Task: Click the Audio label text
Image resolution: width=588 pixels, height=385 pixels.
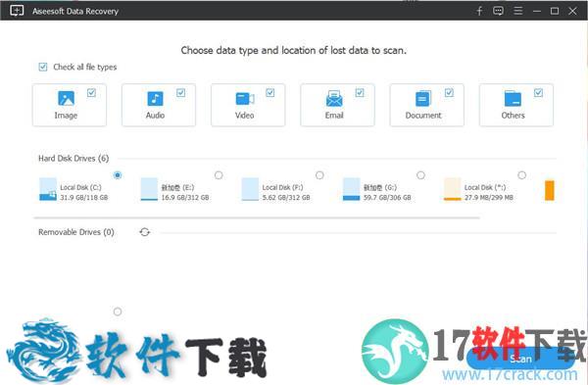Action: (x=155, y=116)
